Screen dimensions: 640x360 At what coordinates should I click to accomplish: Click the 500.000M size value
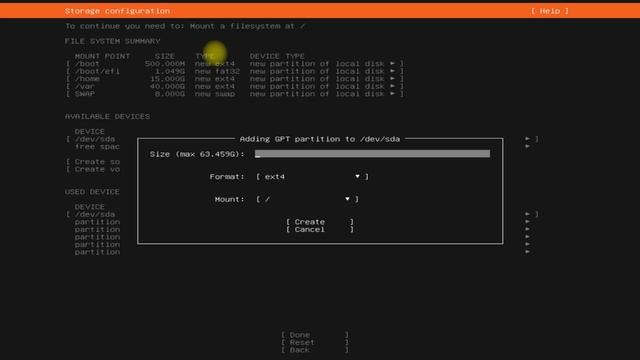[165, 64]
